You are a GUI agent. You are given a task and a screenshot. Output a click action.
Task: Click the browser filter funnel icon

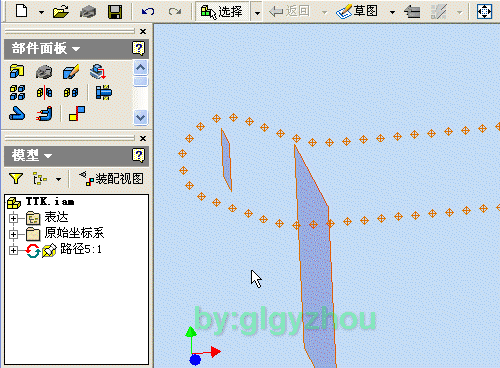click(16, 179)
